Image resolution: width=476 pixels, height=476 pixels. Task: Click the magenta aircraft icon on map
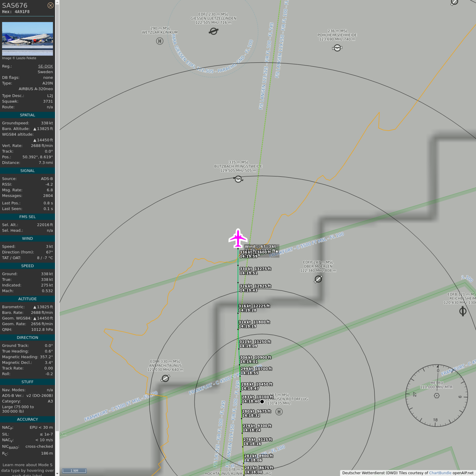[238, 238]
